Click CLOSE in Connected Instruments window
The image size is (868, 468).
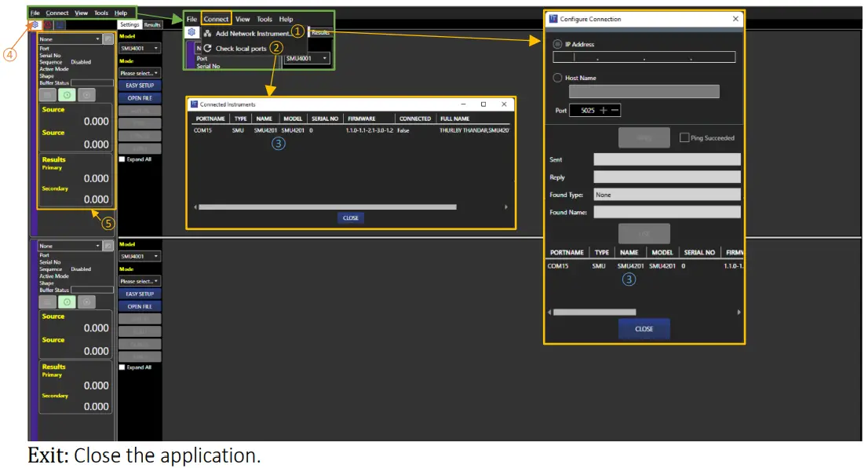tap(351, 218)
